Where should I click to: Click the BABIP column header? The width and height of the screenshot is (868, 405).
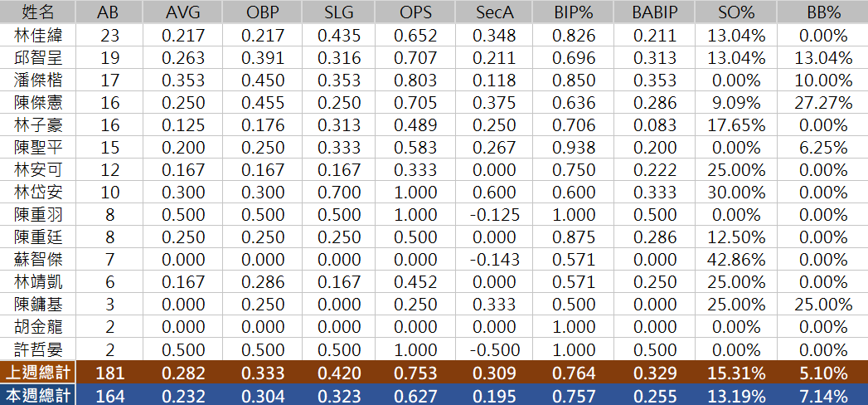click(x=655, y=12)
